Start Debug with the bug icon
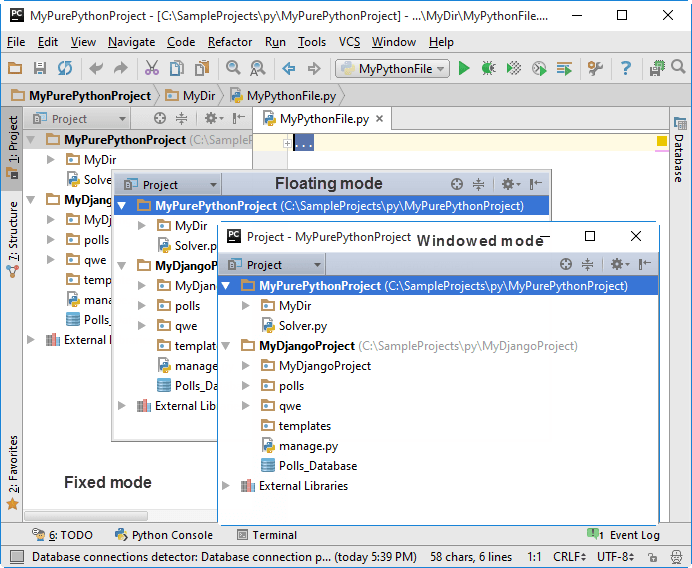This screenshot has width=692, height=568. (489, 68)
